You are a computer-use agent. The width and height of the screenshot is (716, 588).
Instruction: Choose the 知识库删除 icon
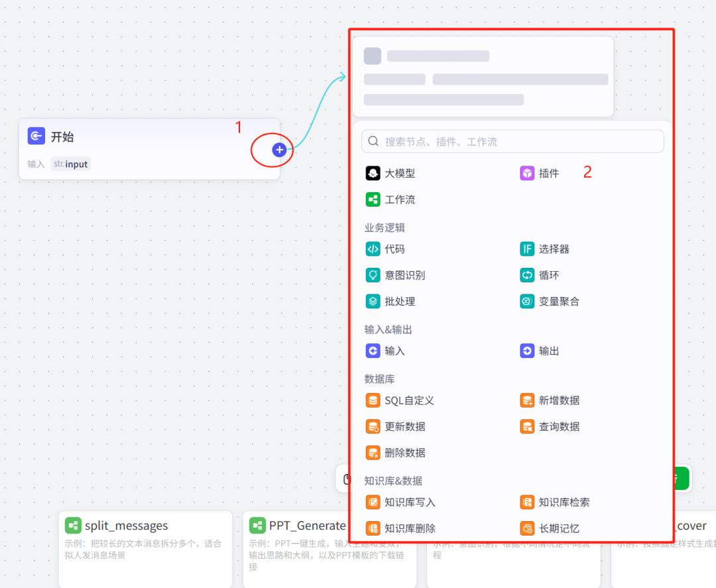(373, 528)
